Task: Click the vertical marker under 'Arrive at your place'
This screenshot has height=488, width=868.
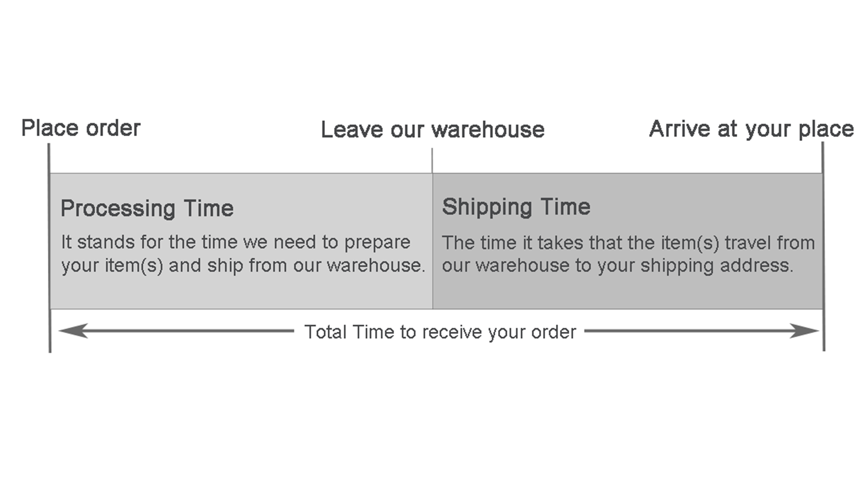Action: (x=823, y=247)
